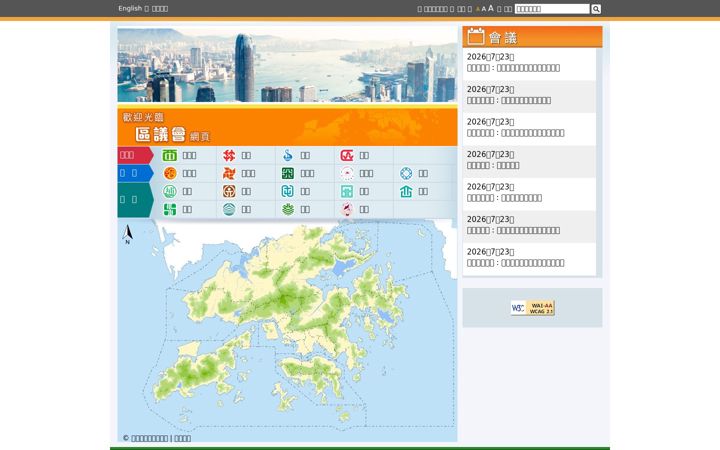Click the scrollbar of the meetings list

click(x=599, y=162)
